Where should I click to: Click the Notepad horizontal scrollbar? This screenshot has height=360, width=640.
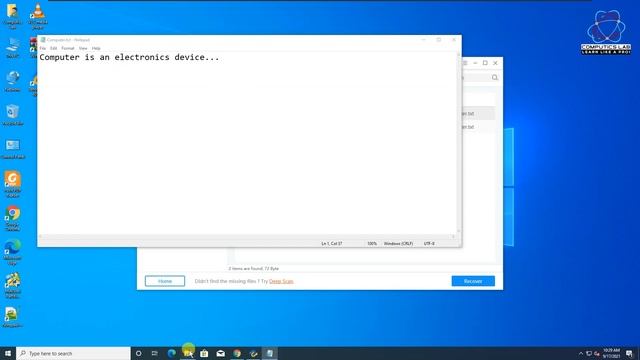coord(247,236)
